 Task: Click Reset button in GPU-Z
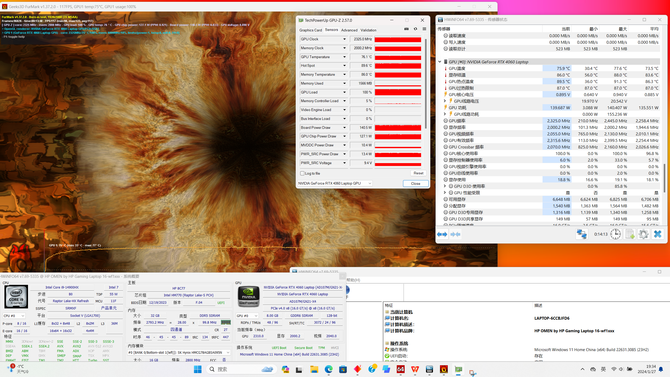tap(418, 173)
